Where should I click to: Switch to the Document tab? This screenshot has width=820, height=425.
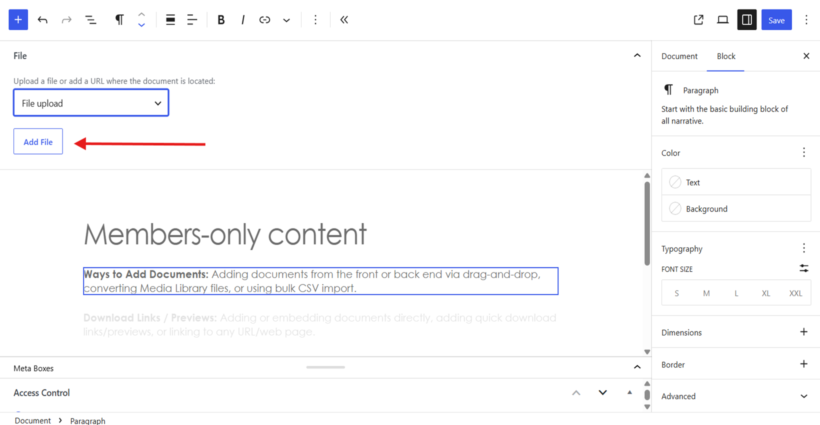(x=679, y=56)
